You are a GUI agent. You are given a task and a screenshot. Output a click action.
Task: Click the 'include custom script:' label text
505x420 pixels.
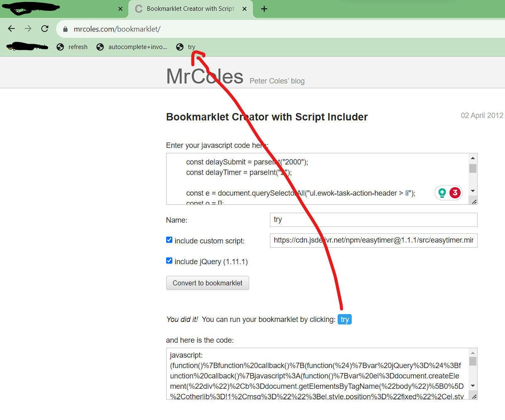(209, 241)
